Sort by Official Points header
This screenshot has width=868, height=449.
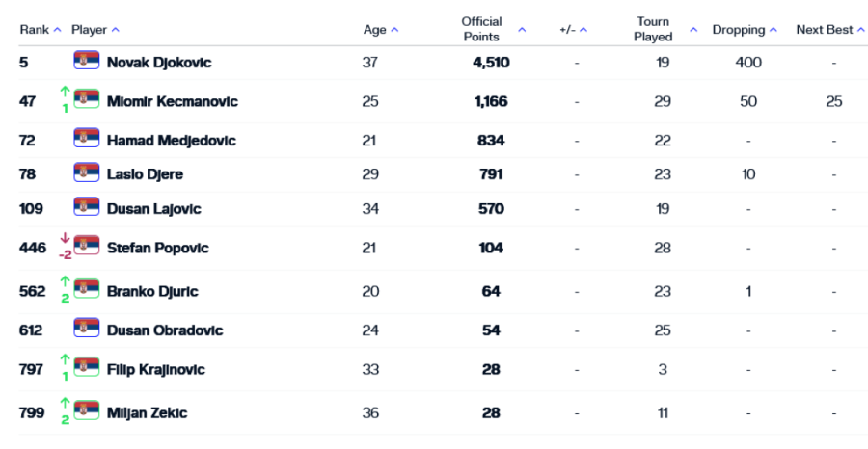[493, 30]
